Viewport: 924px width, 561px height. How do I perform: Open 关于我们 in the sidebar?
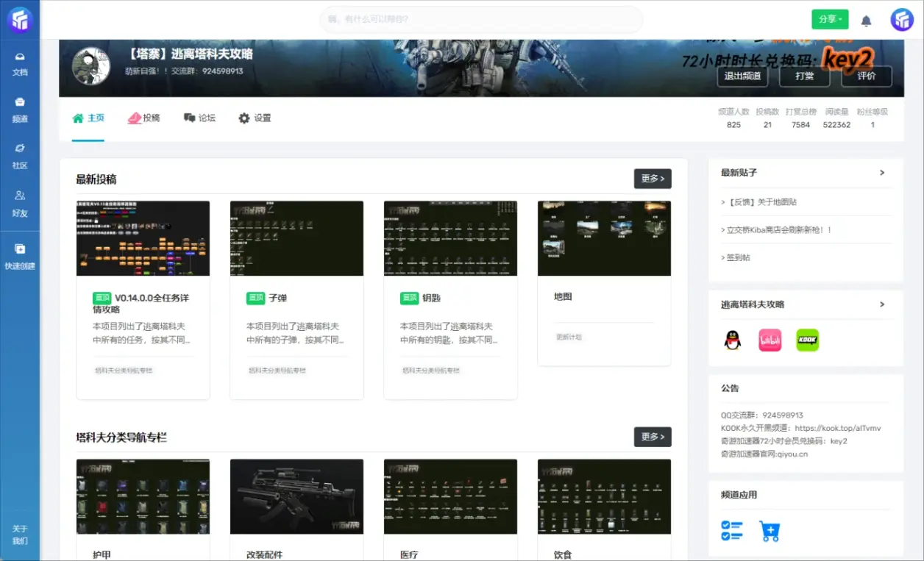click(x=20, y=535)
